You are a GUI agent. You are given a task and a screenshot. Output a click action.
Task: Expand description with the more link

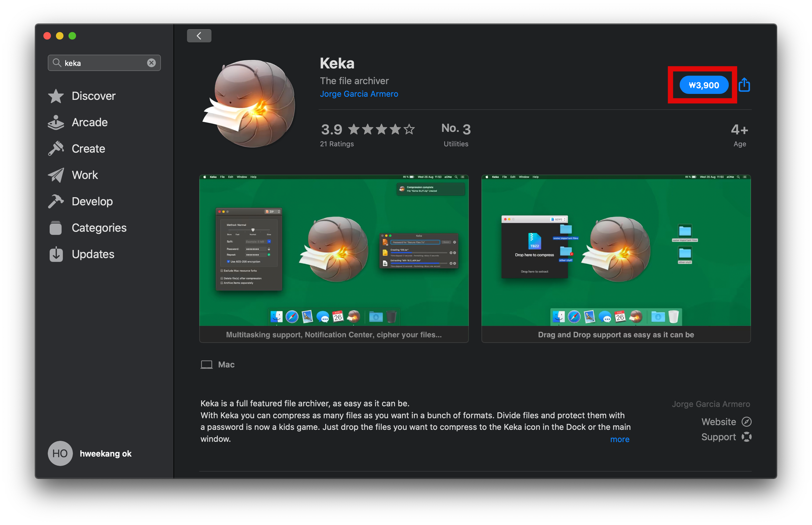[x=620, y=439]
